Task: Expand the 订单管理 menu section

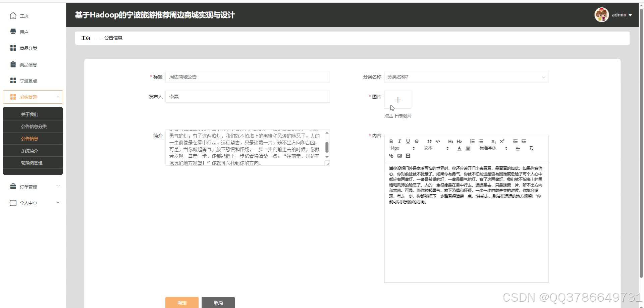Action: (x=33, y=187)
